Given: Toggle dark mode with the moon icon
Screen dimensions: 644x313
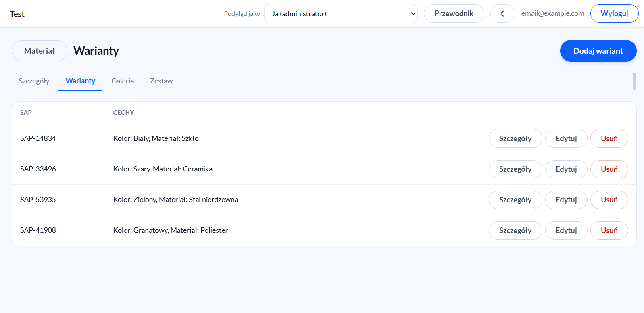Looking at the screenshot, I should [502, 14].
